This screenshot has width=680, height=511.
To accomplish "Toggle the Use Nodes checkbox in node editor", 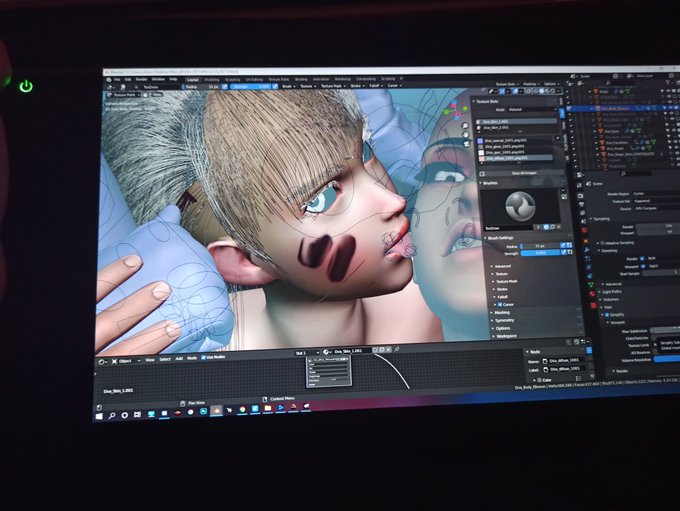I will click(203, 357).
